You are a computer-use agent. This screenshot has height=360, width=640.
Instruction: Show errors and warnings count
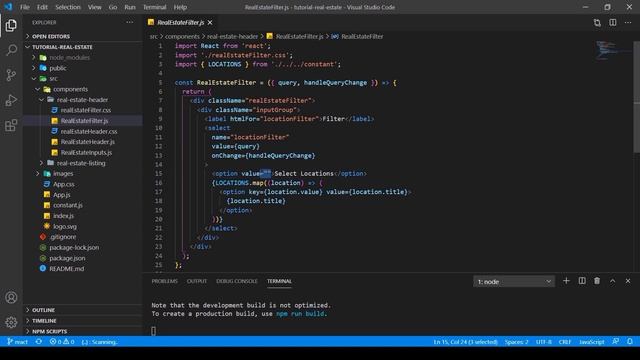[x=62, y=342]
